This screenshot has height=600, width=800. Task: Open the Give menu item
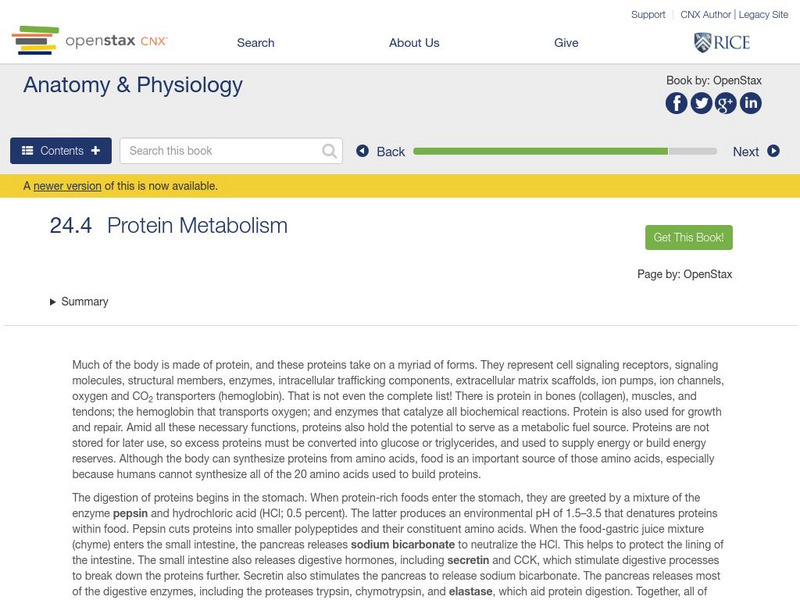tap(566, 43)
